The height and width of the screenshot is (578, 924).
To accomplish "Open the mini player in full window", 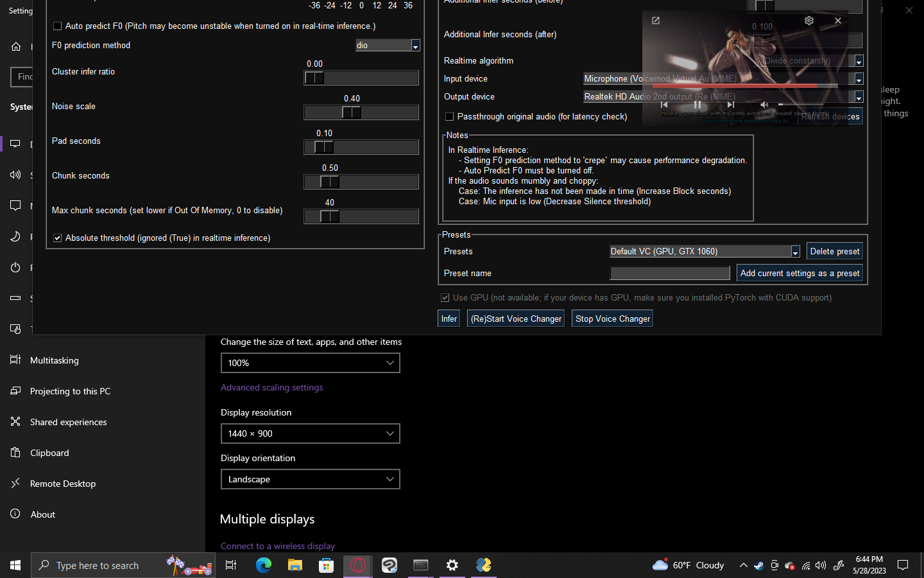I will (656, 21).
